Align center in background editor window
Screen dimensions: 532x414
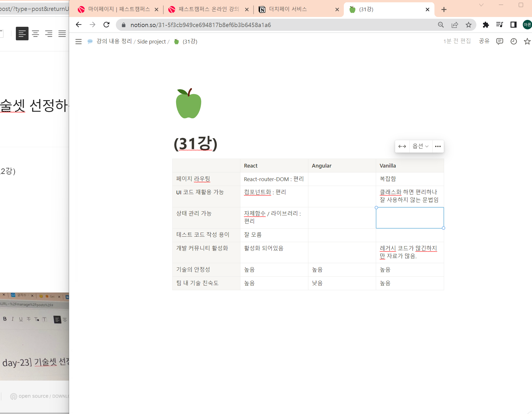click(35, 34)
